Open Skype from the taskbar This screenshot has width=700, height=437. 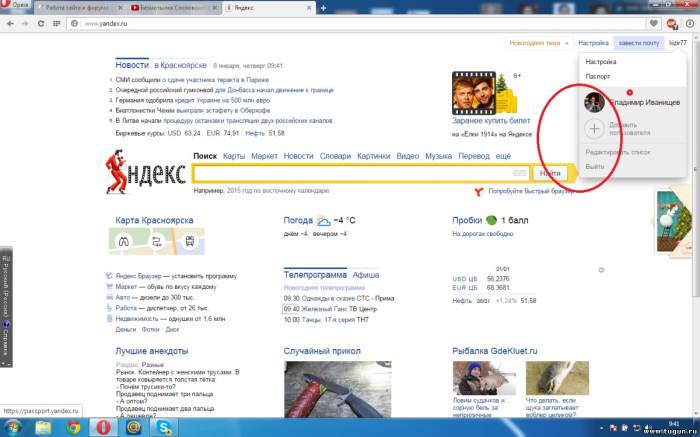point(164,428)
